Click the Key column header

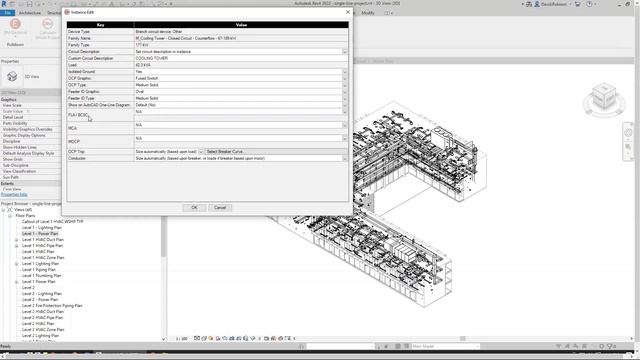pos(100,25)
